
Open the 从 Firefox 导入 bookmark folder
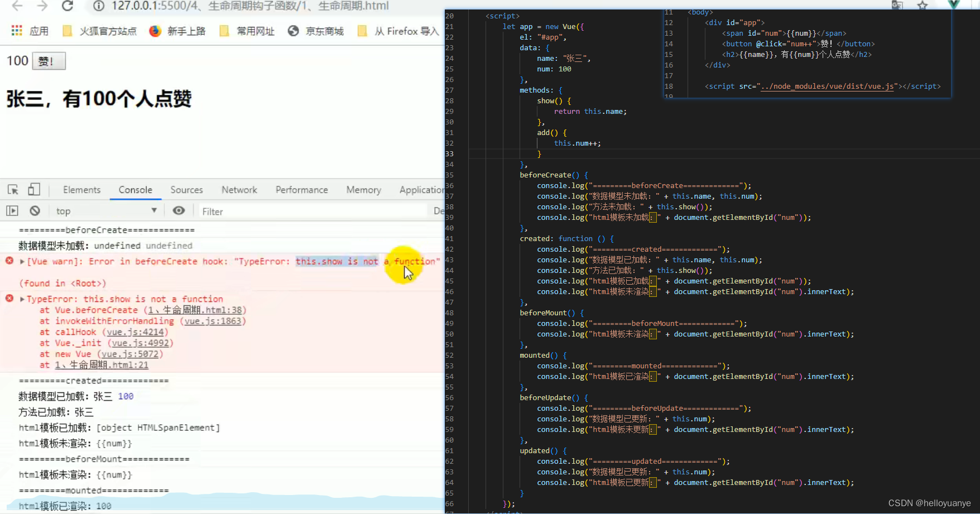(398, 31)
